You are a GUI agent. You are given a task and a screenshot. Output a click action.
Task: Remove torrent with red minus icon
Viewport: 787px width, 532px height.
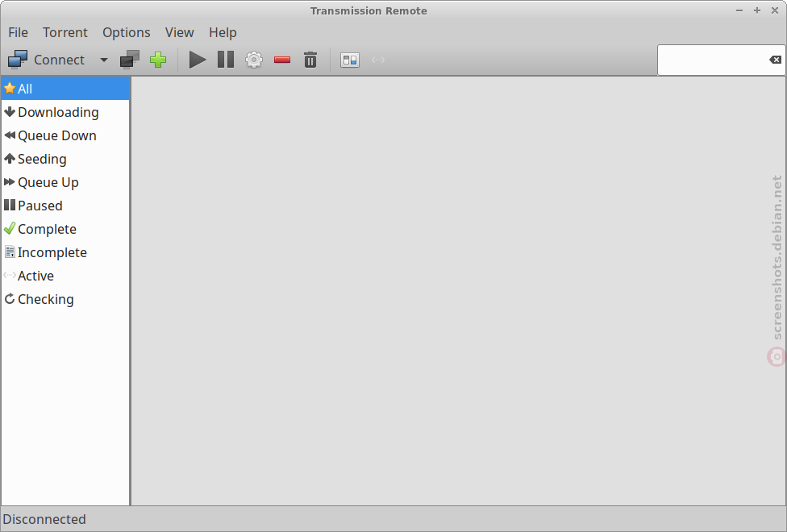[x=282, y=60]
